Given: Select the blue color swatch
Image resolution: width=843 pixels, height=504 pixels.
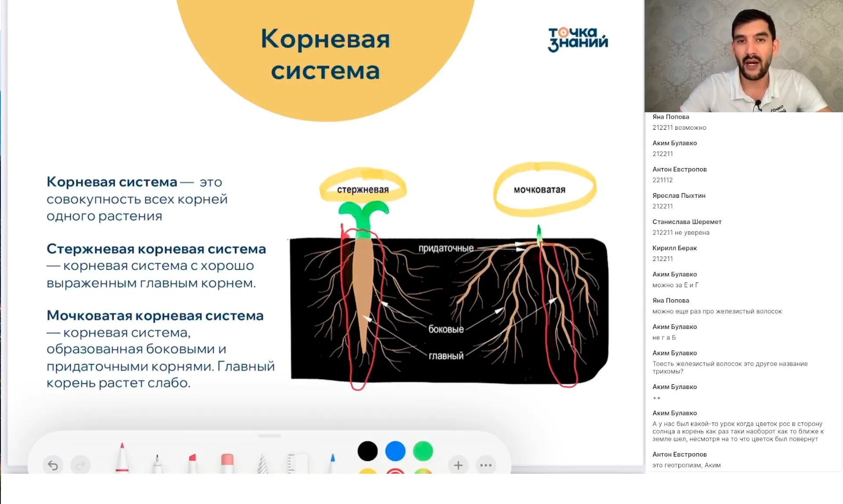Looking at the screenshot, I should point(395,450).
